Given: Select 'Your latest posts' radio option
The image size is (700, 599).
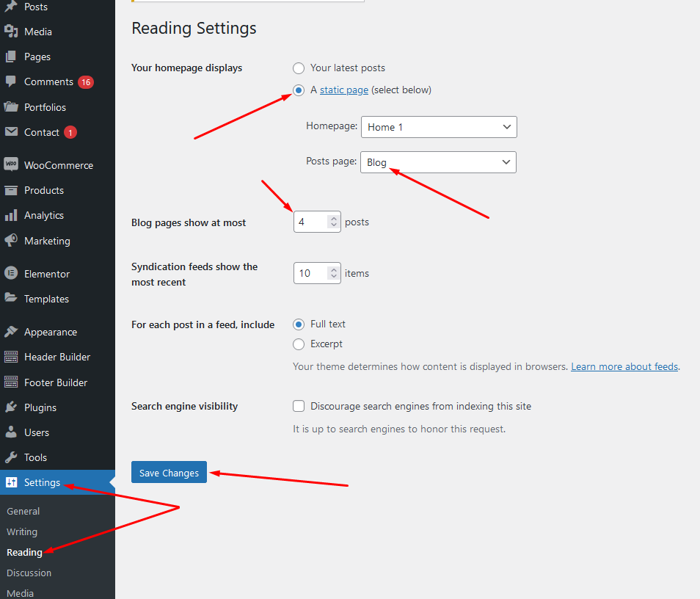Looking at the screenshot, I should (x=299, y=68).
